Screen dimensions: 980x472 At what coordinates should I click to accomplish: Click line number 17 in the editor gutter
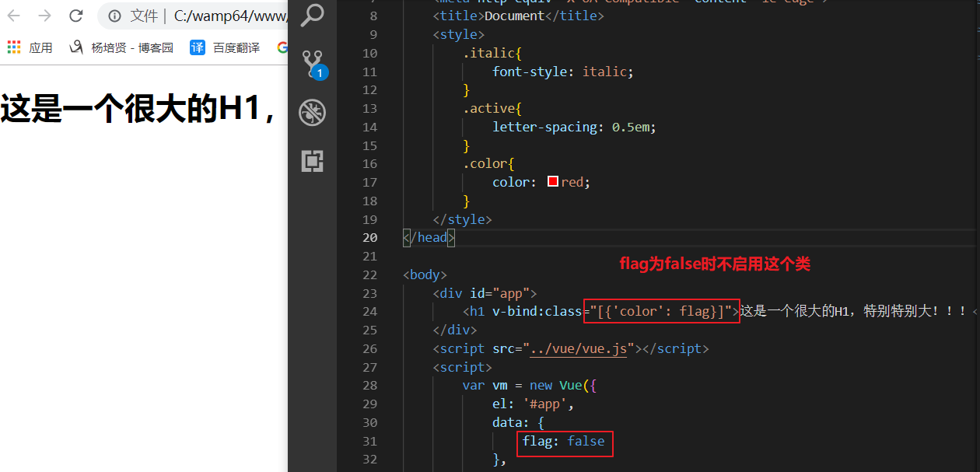pos(369,182)
